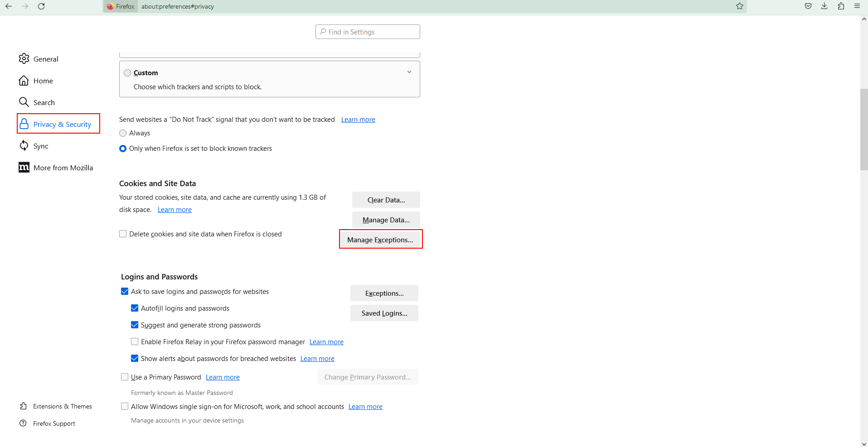Select the Always Do Not Track option
868x447 pixels.
(x=123, y=133)
